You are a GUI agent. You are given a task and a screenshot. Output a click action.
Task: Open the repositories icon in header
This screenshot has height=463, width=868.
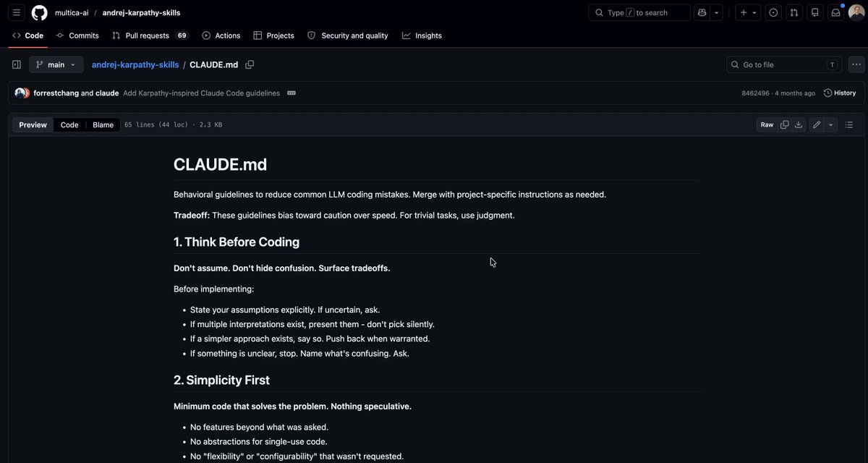tap(815, 12)
